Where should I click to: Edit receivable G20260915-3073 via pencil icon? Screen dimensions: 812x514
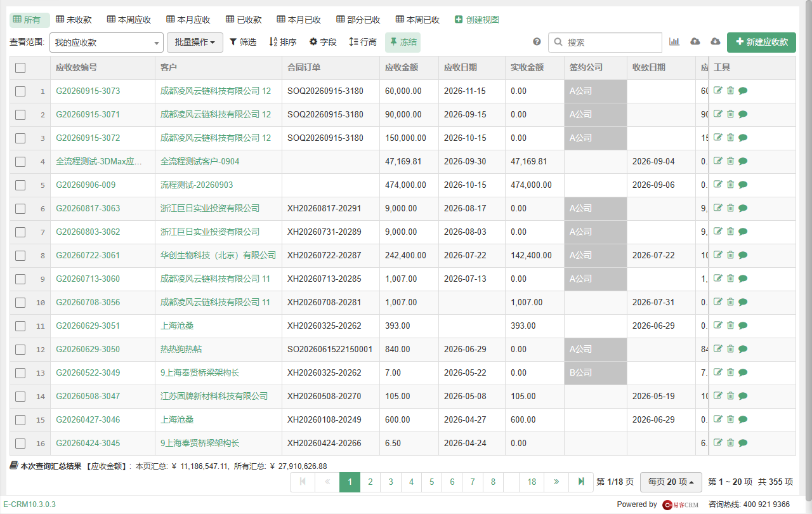point(718,91)
